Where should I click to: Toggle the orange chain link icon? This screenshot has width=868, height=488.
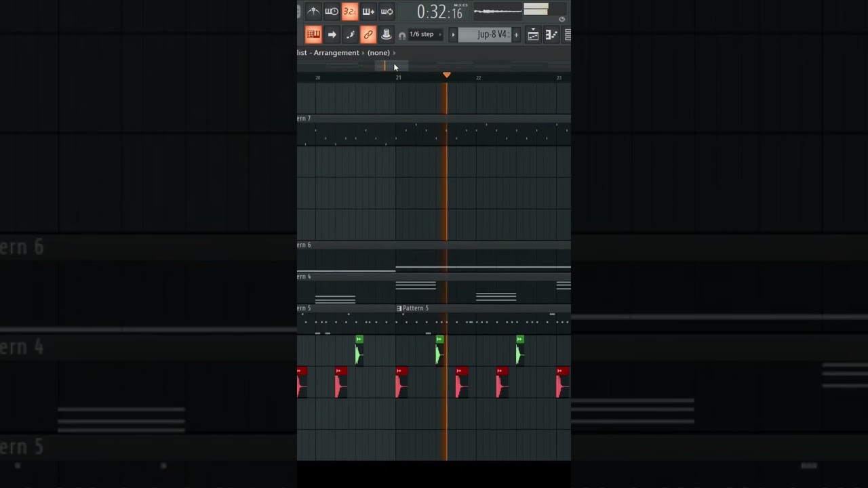pyautogui.click(x=368, y=35)
